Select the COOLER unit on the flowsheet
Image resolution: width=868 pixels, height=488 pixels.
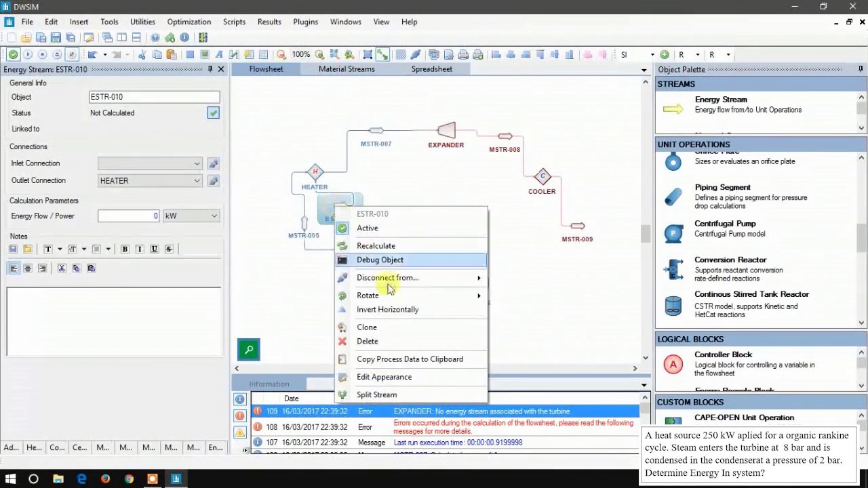coord(542,177)
